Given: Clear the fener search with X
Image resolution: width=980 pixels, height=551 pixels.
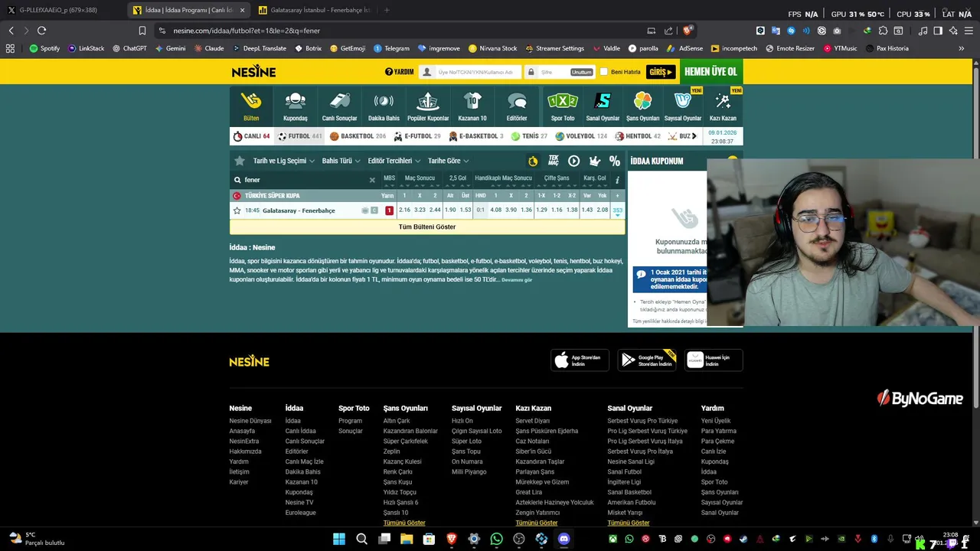Looking at the screenshot, I should coord(372,180).
